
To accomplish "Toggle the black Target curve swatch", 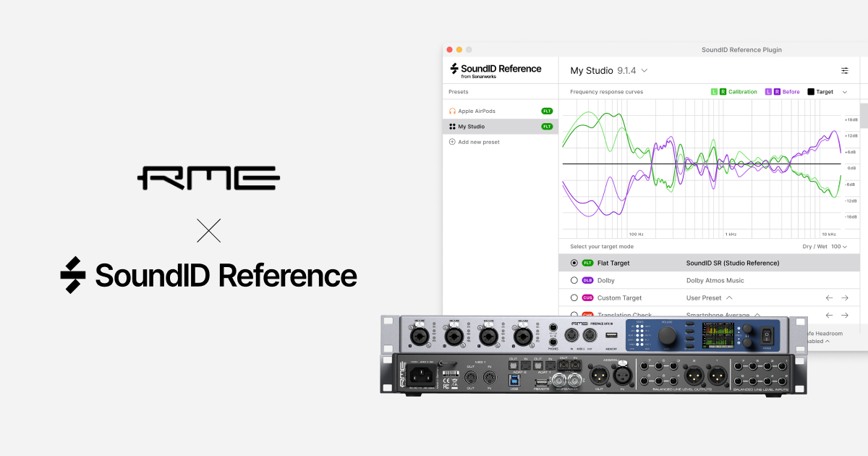I will pyautogui.click(x=811, y=92).
